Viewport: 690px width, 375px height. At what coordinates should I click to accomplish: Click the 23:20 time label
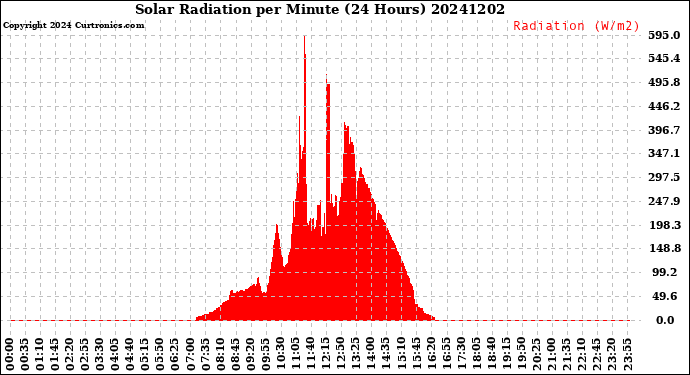tap(612, 355)
